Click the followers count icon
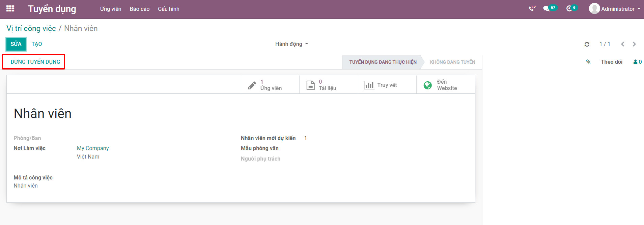Screen dimensions: 644x225 click(638, 62)
